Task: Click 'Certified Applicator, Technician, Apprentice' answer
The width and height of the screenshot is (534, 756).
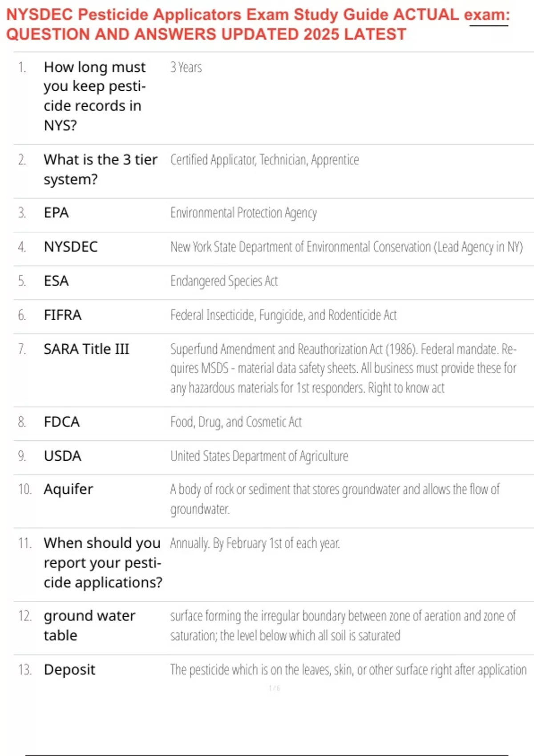Action: pyautogui.click(x=265, y=160)
